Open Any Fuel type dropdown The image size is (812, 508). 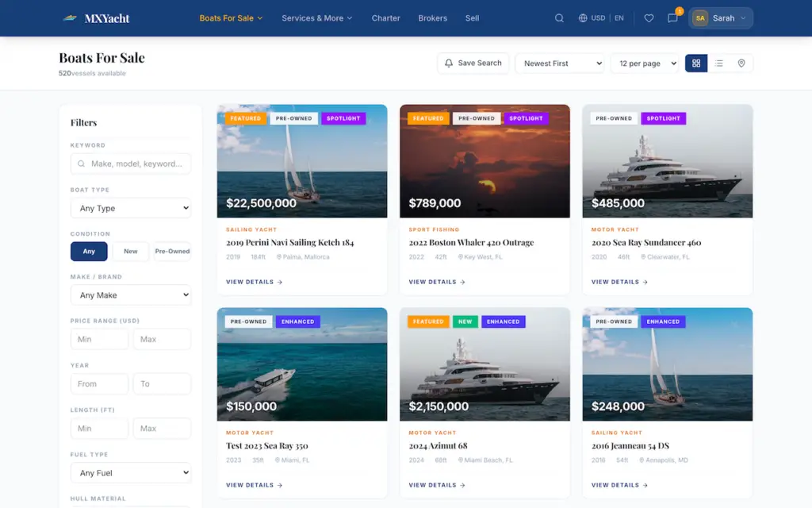pos(131,473)
